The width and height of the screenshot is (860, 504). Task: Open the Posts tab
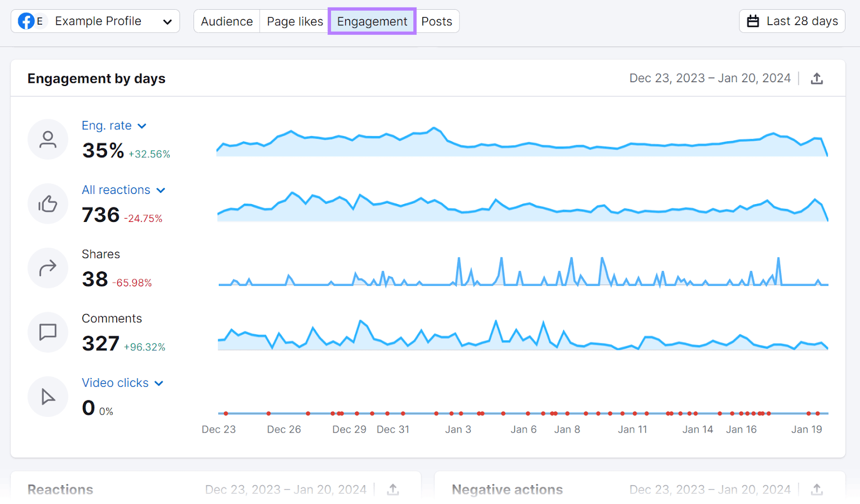(x=436, y=21)
